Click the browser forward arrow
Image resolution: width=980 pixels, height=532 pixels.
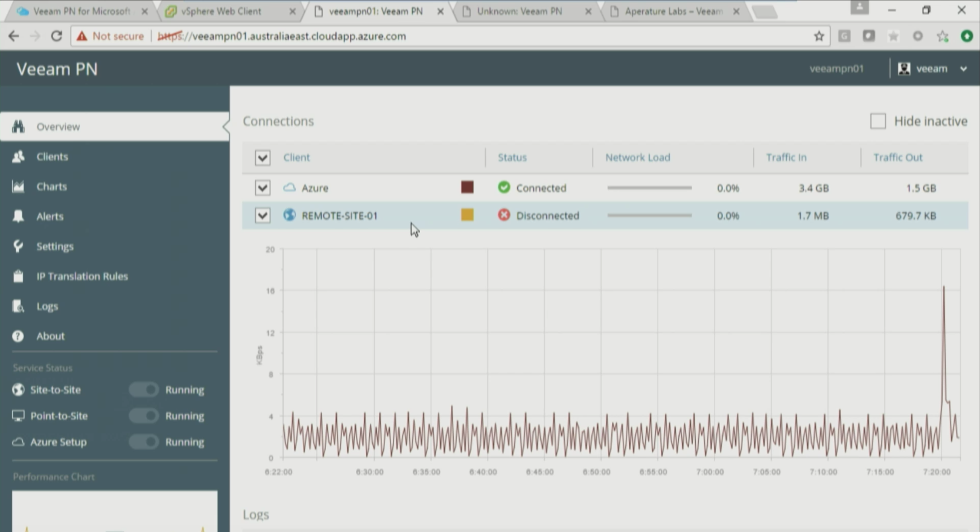(35, 36)
